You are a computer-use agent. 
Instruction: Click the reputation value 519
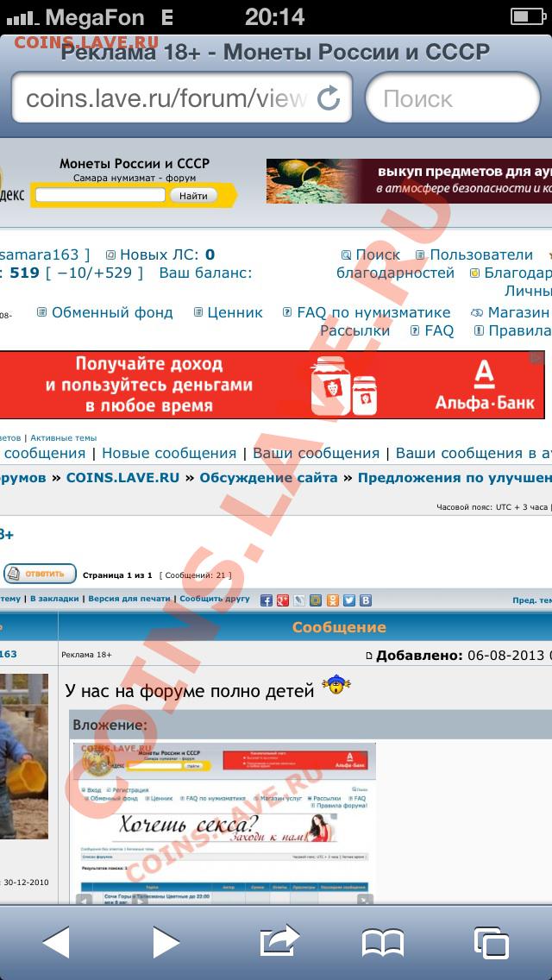[24, 273]
